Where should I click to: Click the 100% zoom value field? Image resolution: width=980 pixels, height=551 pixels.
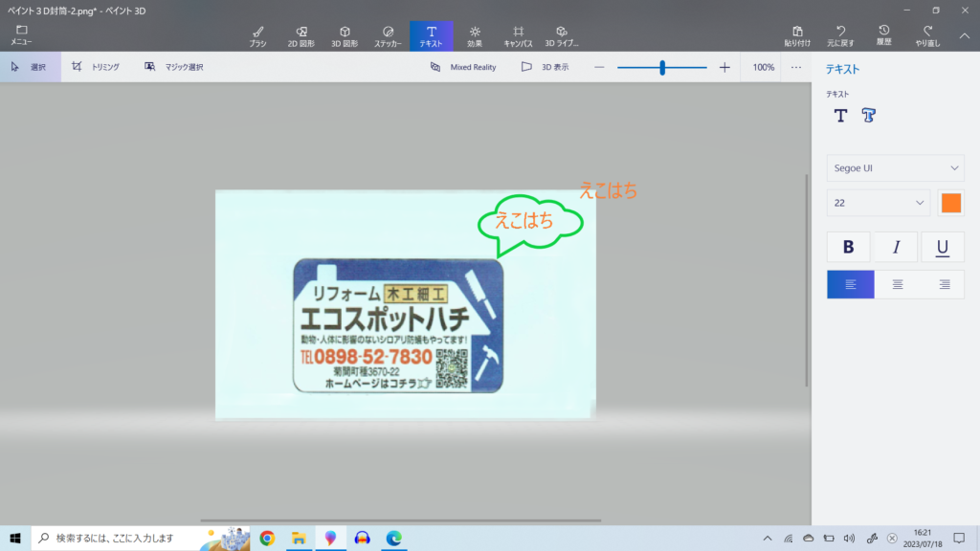pos(763,68)
